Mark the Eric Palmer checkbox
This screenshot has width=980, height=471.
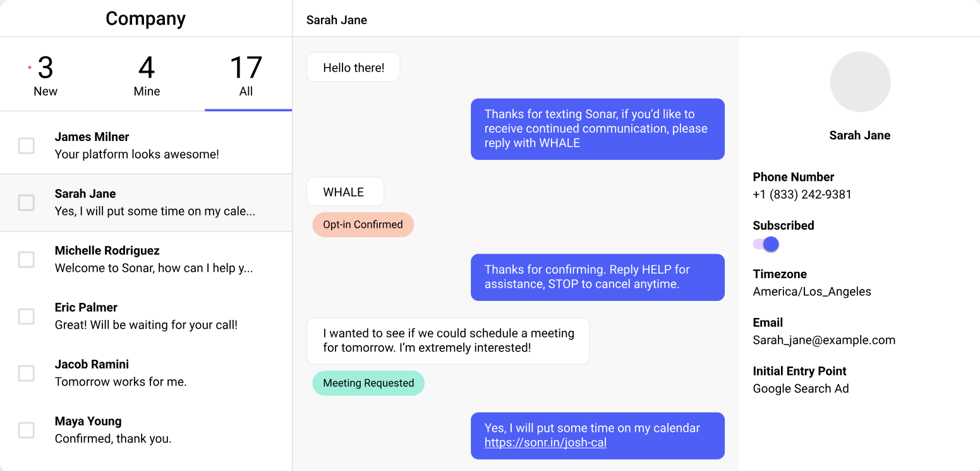click(x=26, y=317)
